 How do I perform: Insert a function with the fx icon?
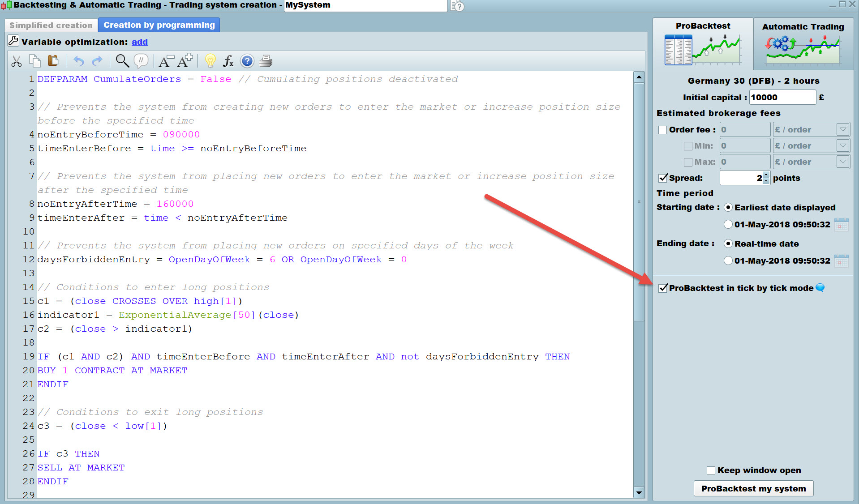(228, 61)
